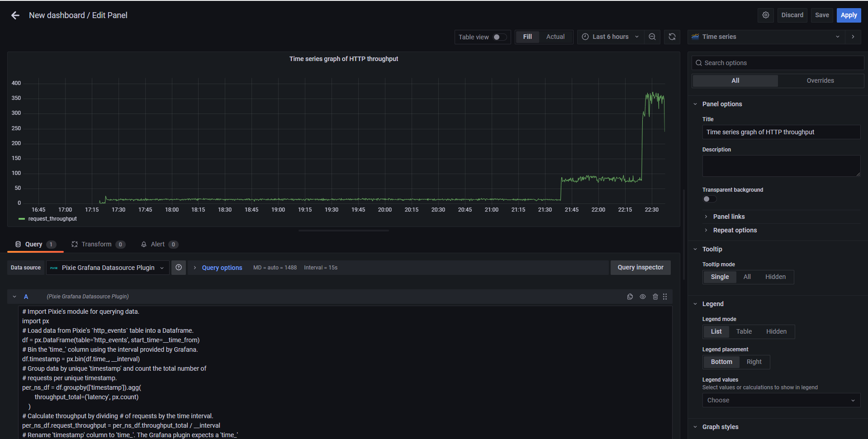Focus the Search options field
This screenshot has height=439, width=868.
pos(778,63)
